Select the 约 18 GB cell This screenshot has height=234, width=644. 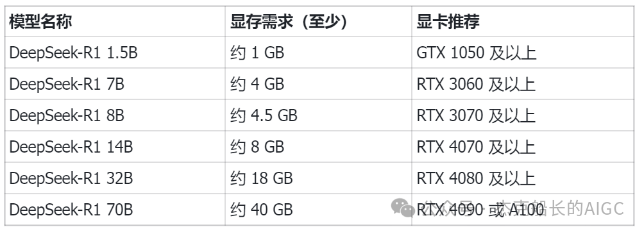tap(318, 178)
